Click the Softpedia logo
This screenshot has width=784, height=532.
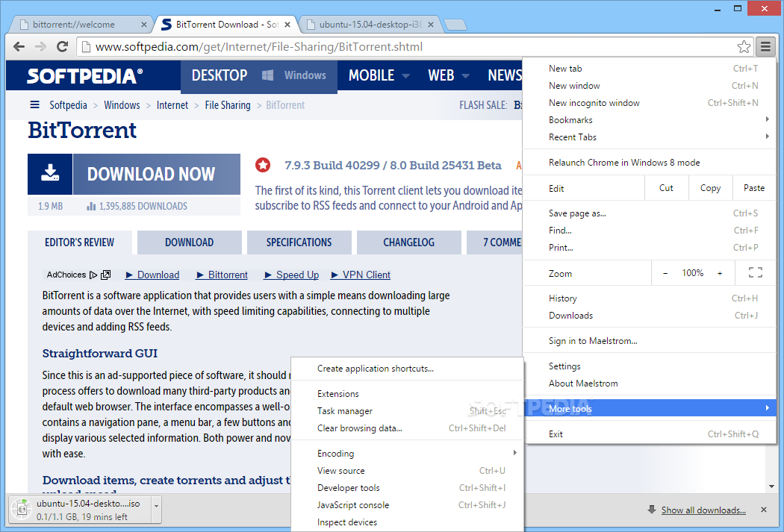pos(84,76)
